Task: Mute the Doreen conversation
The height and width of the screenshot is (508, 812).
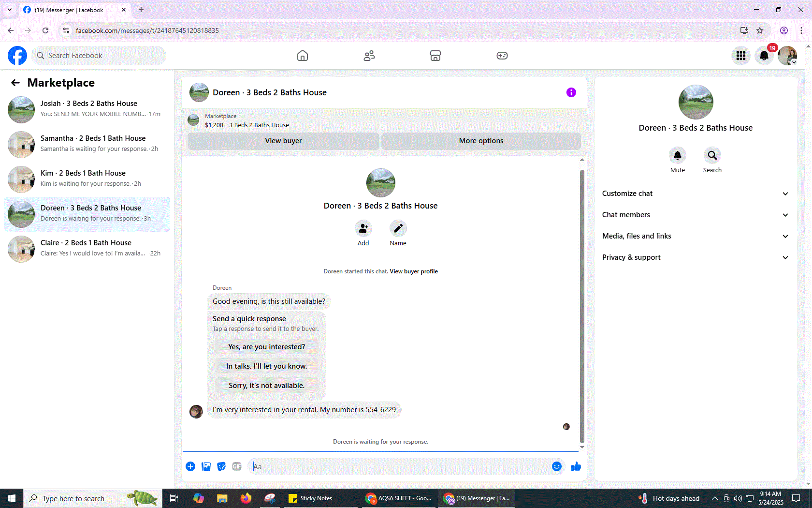Action: coord(678,155)
